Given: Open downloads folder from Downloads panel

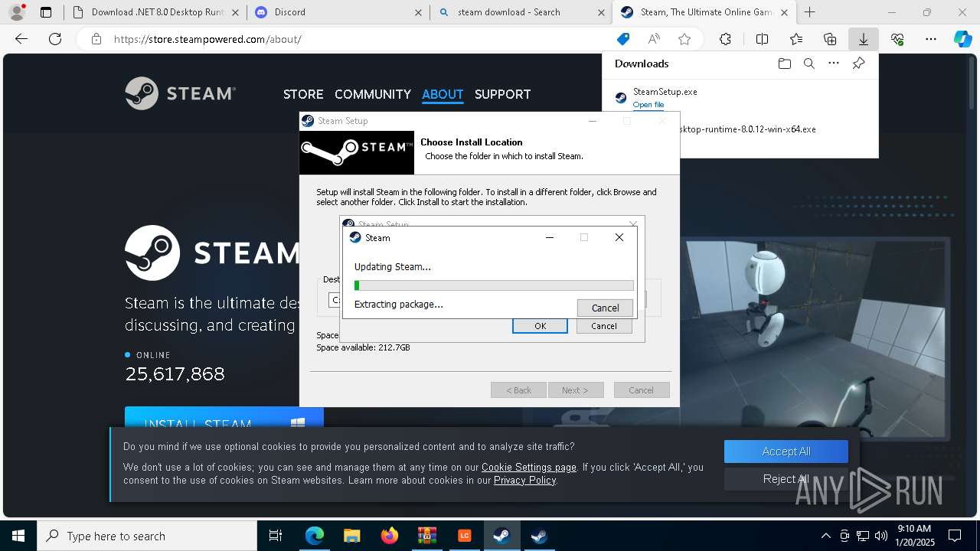Looking at the screenshot, I should (x=784, y=64).
